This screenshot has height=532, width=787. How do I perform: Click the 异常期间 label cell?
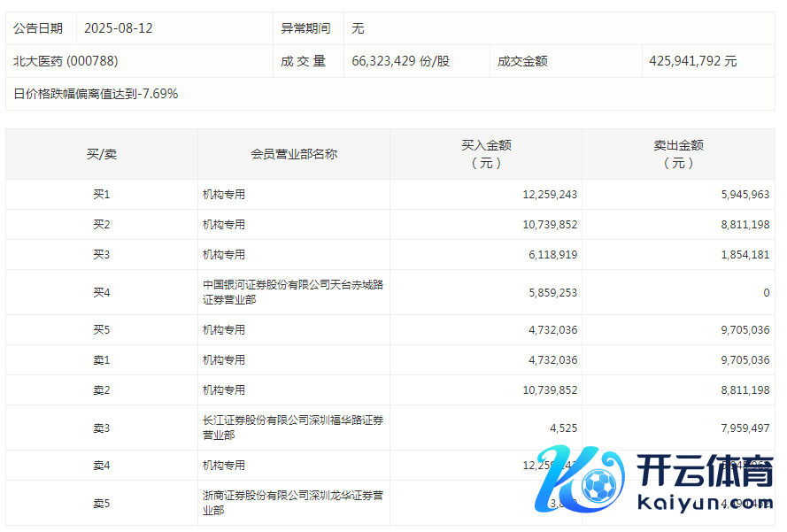pos(305,28)
